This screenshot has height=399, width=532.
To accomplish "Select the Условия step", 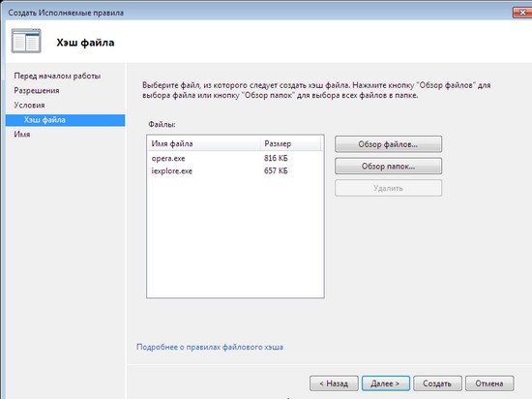I will coord(29,105).
